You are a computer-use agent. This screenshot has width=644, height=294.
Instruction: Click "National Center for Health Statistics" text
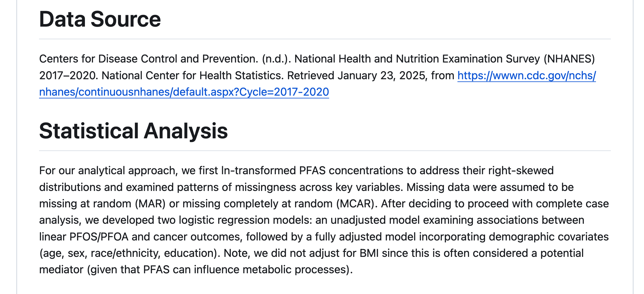pyautogui.click(x=192, y=76)
